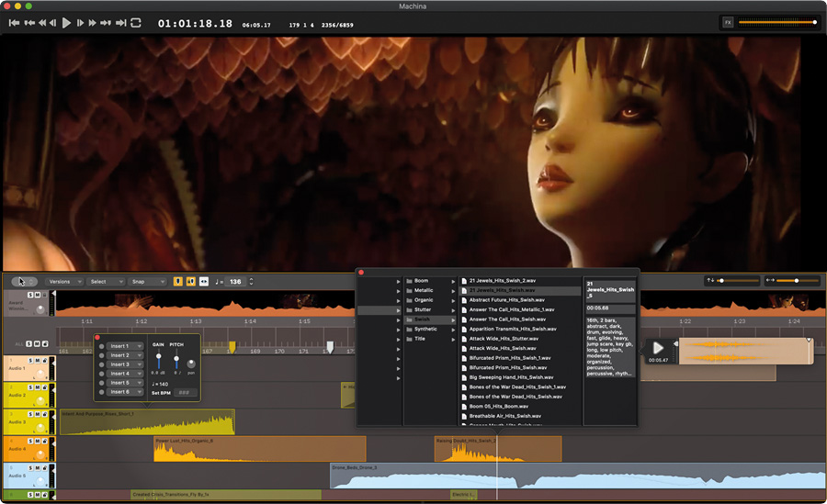Mute the Audio 4 track
The width and height of the screenshot is (827, 504).
tap(38, 442)
